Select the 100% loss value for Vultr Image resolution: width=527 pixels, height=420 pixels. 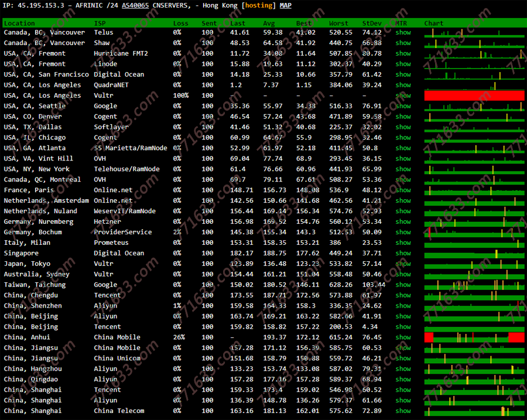coord(181,95)
